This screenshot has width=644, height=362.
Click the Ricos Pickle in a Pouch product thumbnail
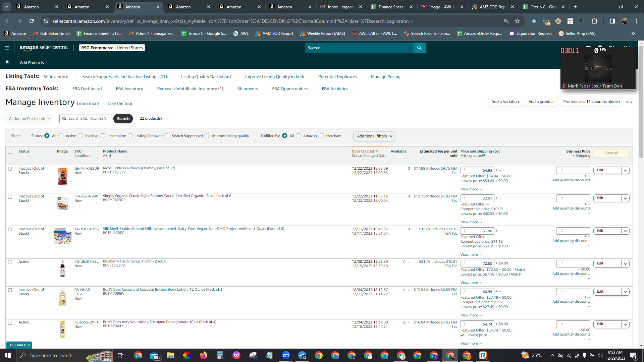(62, 176)
